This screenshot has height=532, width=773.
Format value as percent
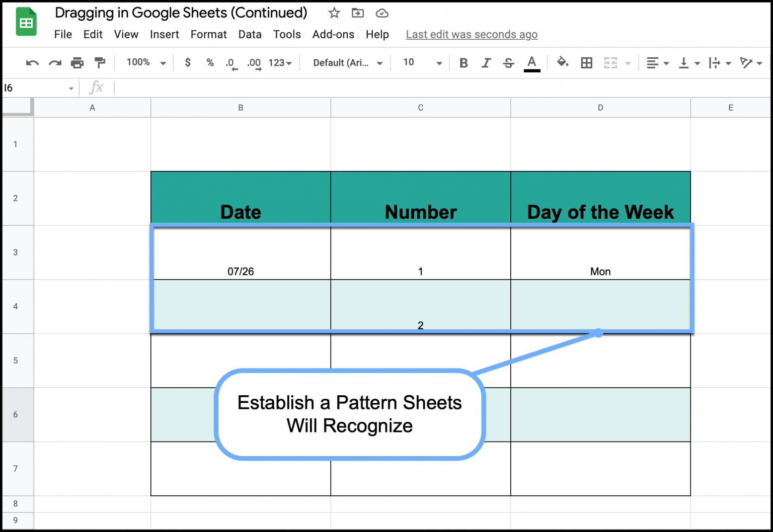click(210, 62)
